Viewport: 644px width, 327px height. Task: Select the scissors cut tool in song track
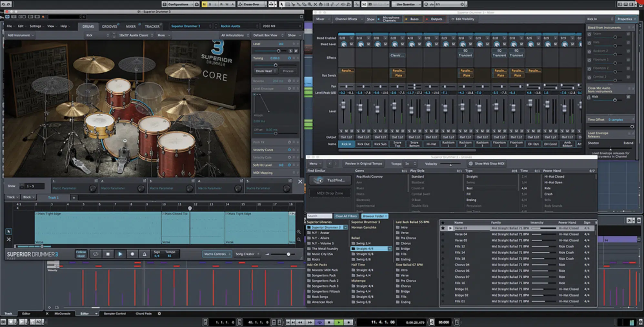(x=9, y=239)
